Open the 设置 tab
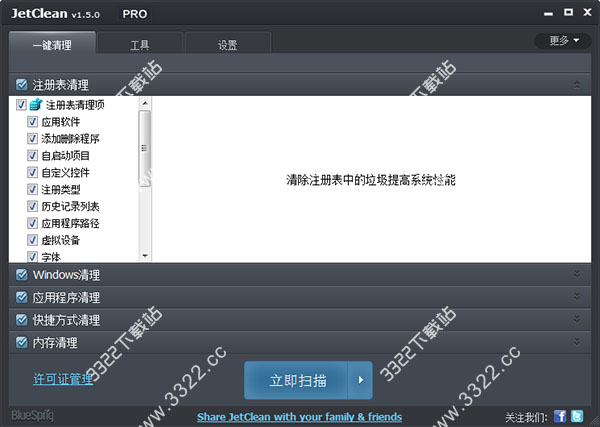Image resolution: width=600 pixels, height=427 pixels. coord(228,44)
